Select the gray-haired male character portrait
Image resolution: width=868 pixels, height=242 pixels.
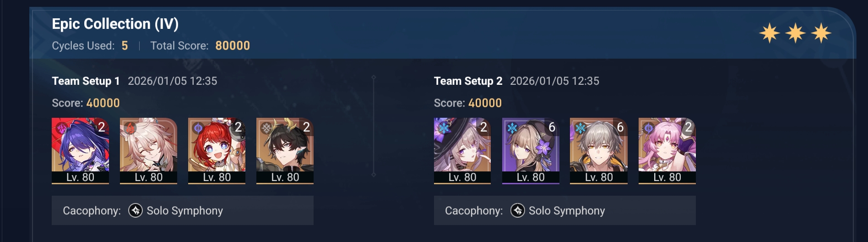point(599,151)
